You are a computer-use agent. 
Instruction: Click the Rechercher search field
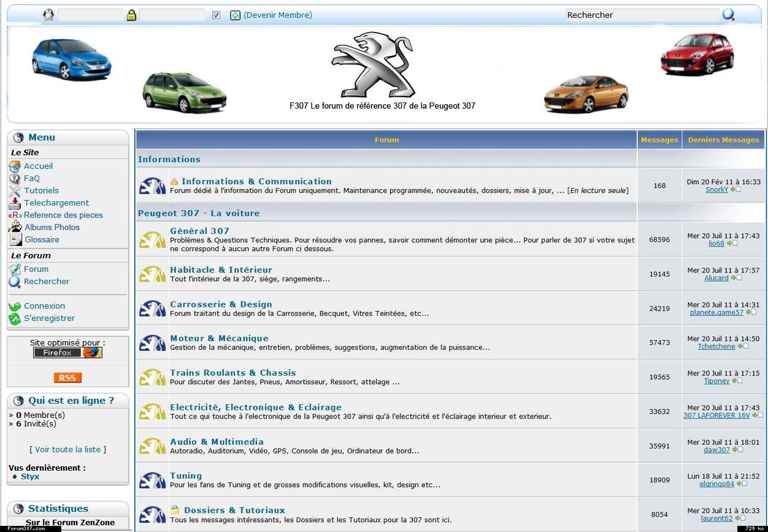[642, 15]
